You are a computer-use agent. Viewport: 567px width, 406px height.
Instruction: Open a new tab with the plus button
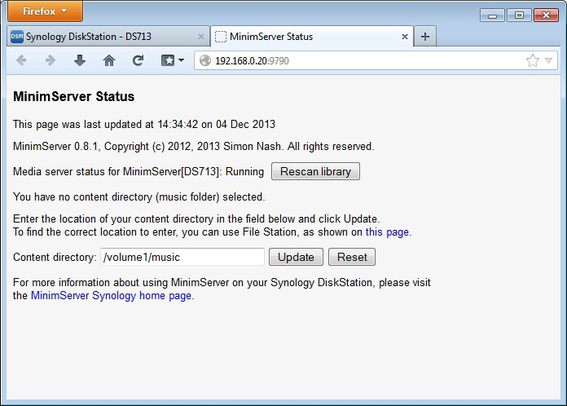(425, 36)
